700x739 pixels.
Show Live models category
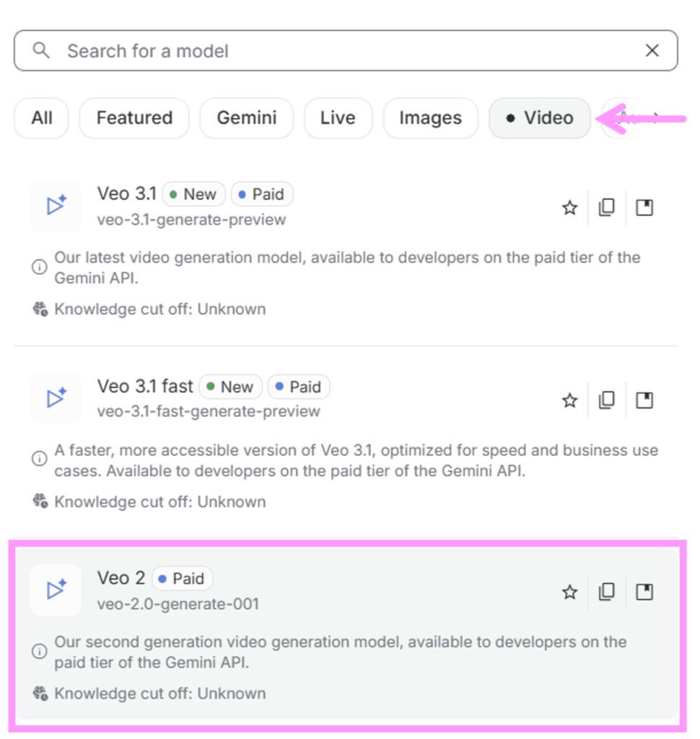coord(338,118)
